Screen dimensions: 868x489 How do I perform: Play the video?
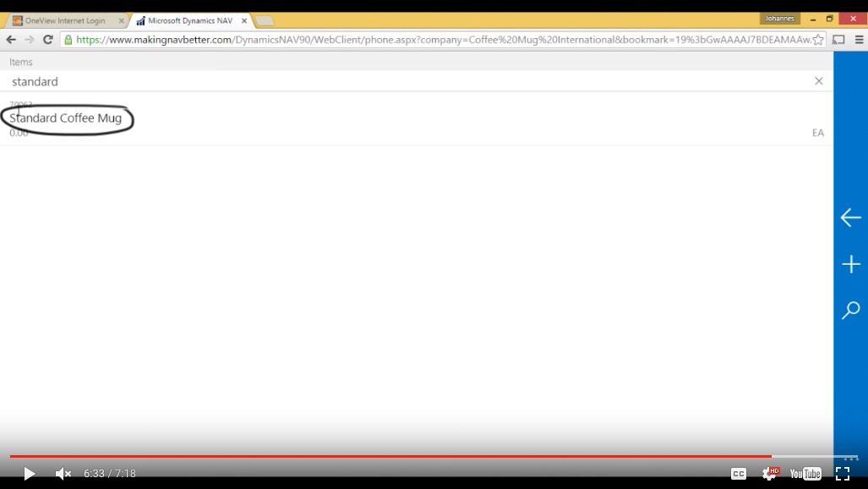(29, 474)
